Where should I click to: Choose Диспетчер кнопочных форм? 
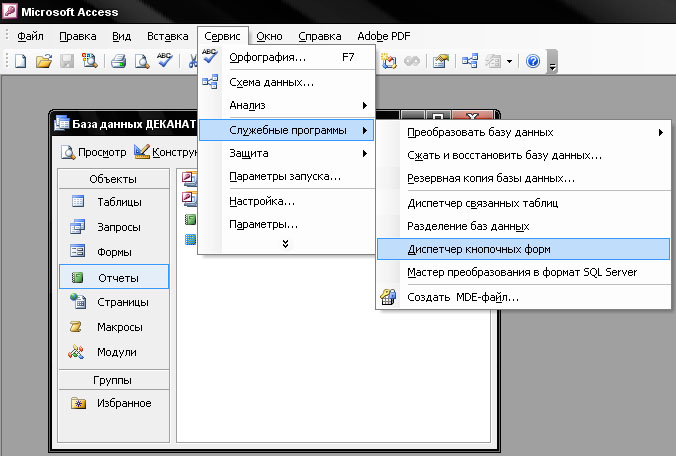[523, 249]
